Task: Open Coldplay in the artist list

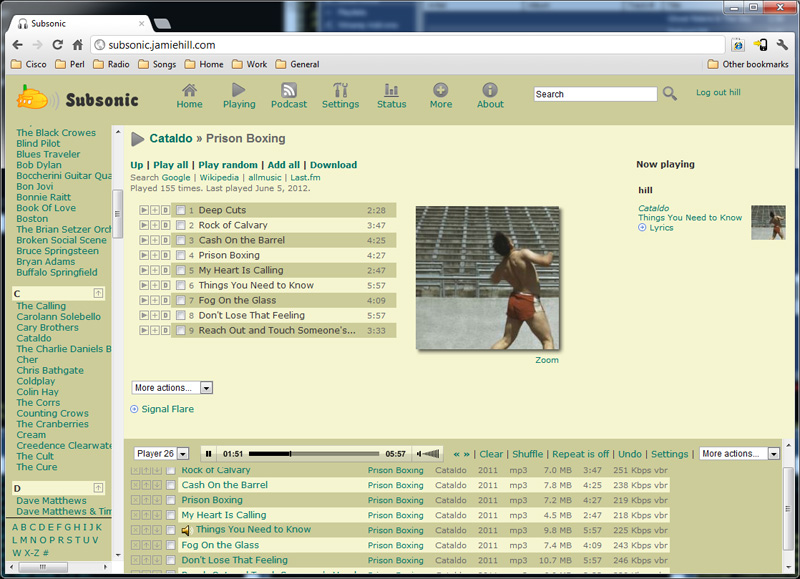Action: coord(36,381)
